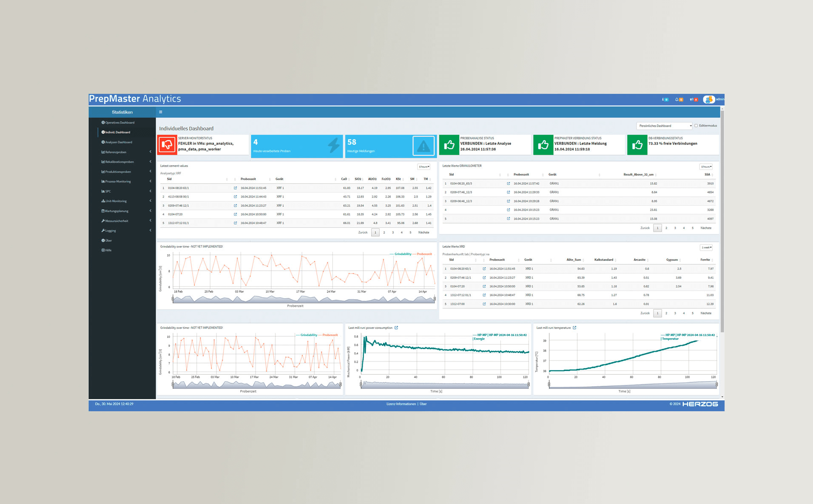
Task: Open sample link for cement 0209-07:46 12/1
Action: (235, 206)
